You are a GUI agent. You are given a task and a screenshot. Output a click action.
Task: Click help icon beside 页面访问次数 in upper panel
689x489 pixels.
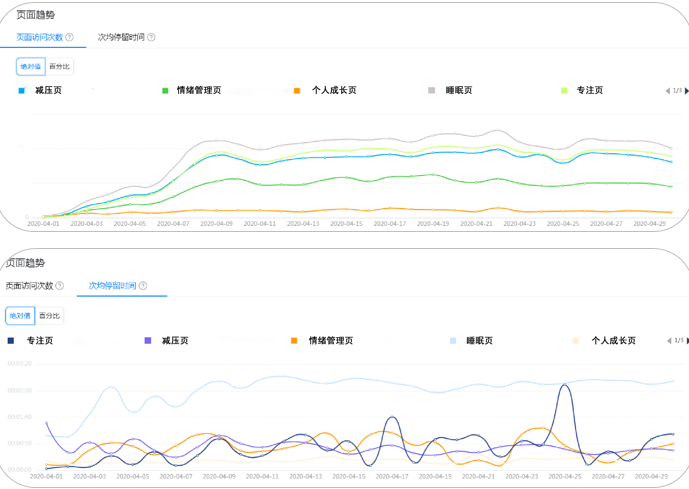(x=69, y=37)
